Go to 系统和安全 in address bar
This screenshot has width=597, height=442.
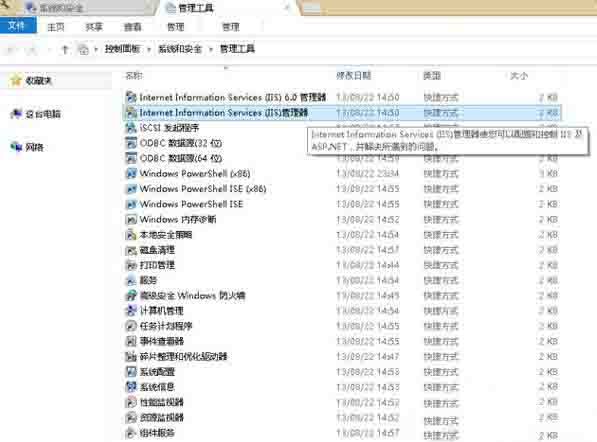(x=180, y=49)
